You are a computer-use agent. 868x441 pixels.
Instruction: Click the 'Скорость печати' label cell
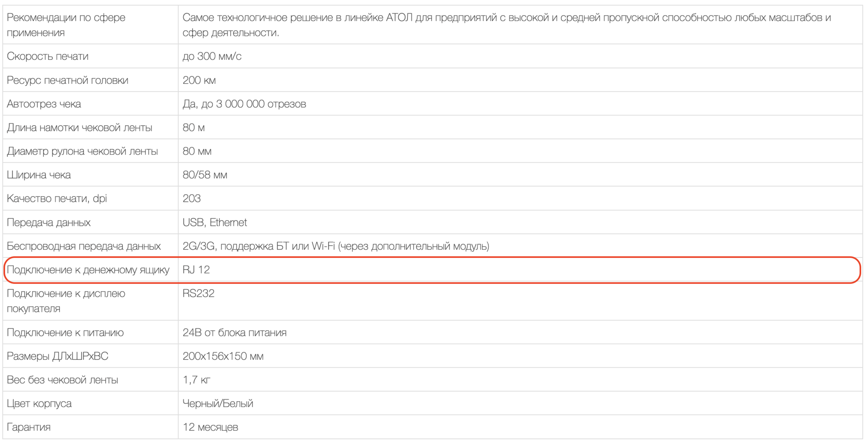[47, 56]
